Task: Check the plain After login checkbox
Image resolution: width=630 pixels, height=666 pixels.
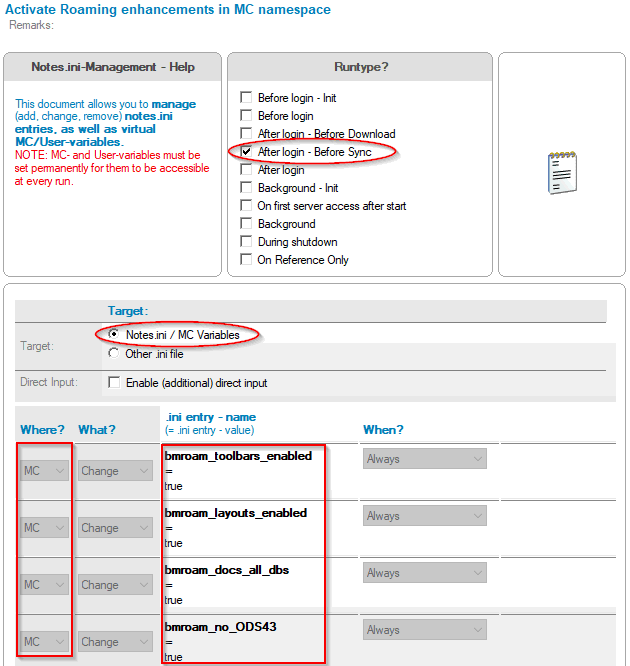Action: tap(246, 169)
